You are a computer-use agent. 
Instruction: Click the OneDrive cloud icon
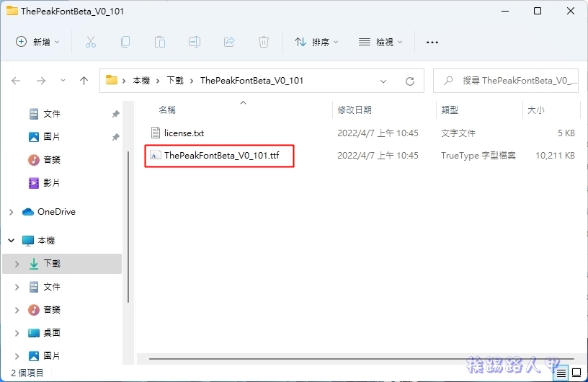(28, 212)
